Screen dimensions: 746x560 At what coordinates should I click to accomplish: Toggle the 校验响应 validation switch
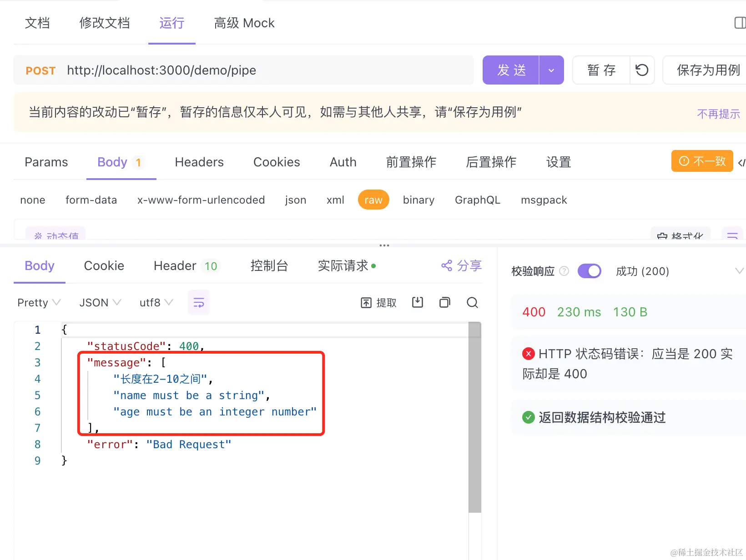pos(589,271)
